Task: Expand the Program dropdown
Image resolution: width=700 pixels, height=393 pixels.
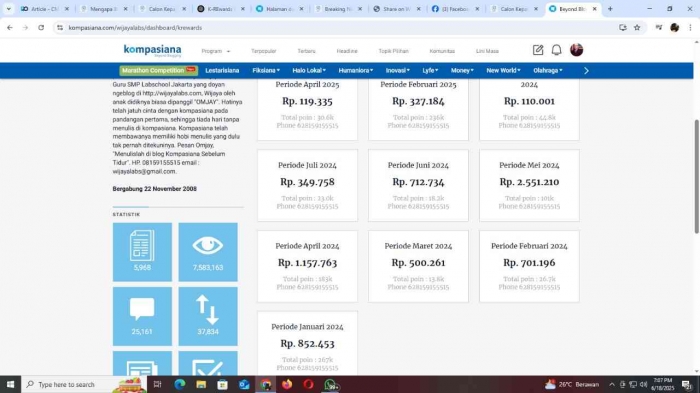Action: coord(216,51)
